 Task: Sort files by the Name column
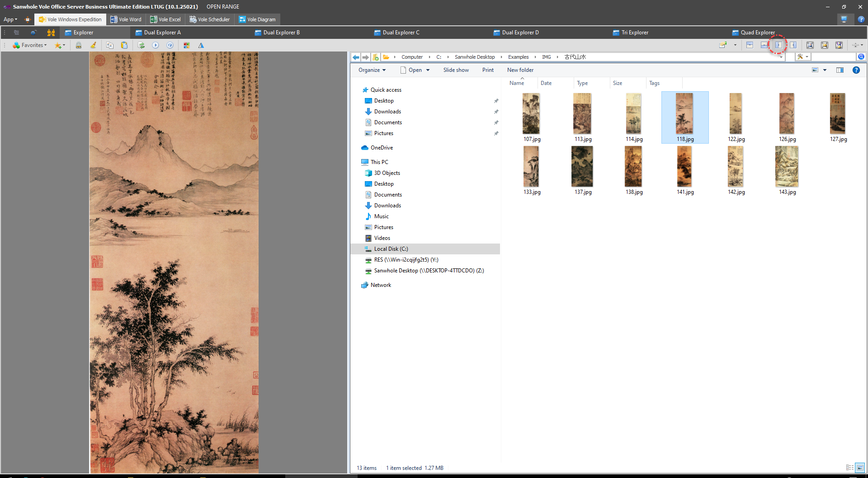(x=517, y=83)
